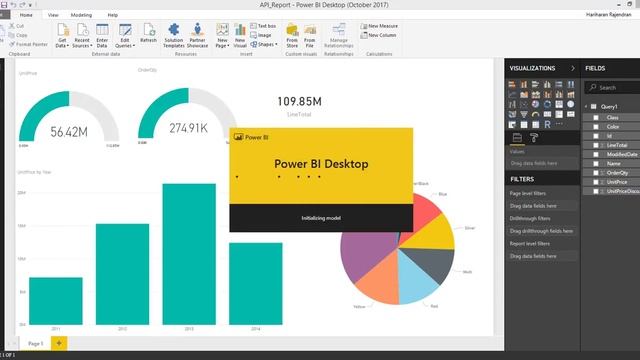The height and width of the screenshot is (360, 640).
Task: Select the 109.85M LineTotal card visual
Action: pos(300,106)
